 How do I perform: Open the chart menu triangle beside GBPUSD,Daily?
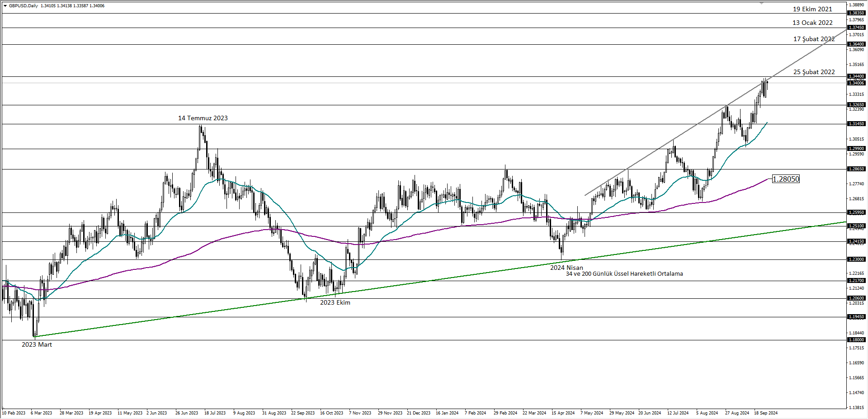tap(5, 6)
